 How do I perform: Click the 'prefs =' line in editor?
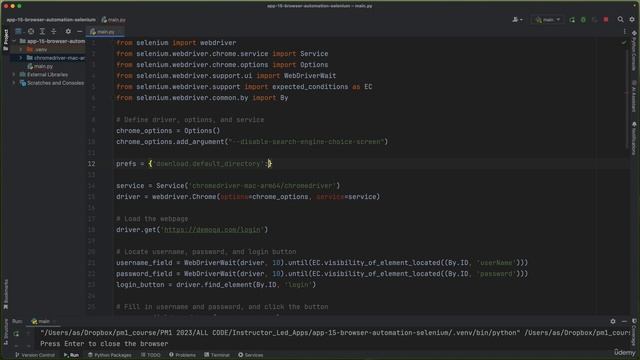click(x=194, y=164)
